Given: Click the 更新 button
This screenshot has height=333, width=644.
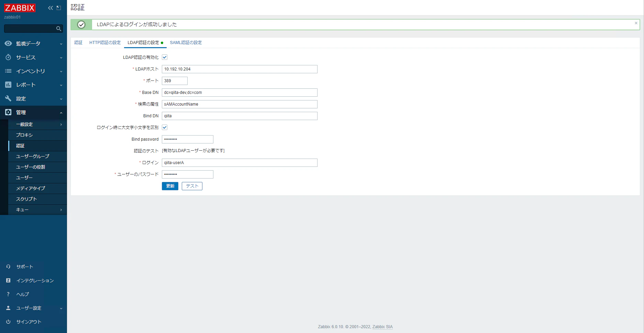Looking at the screenshot, I should click(170, 186).
